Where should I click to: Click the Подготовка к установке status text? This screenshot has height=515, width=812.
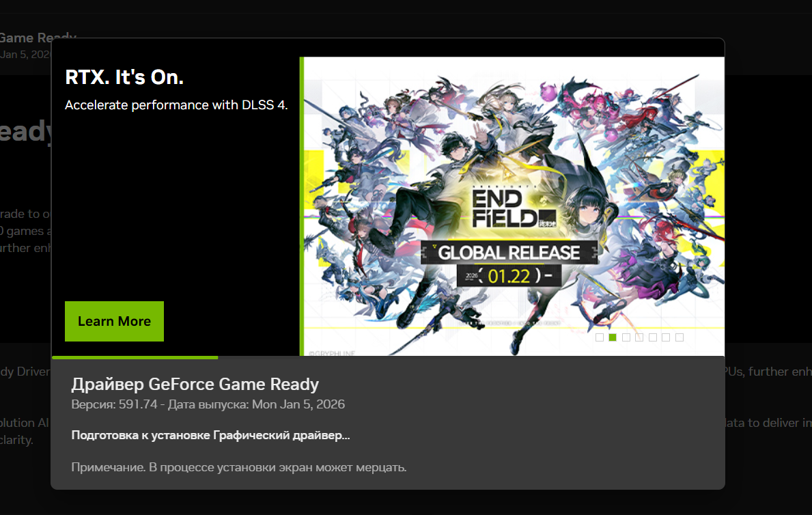point(210,435)
